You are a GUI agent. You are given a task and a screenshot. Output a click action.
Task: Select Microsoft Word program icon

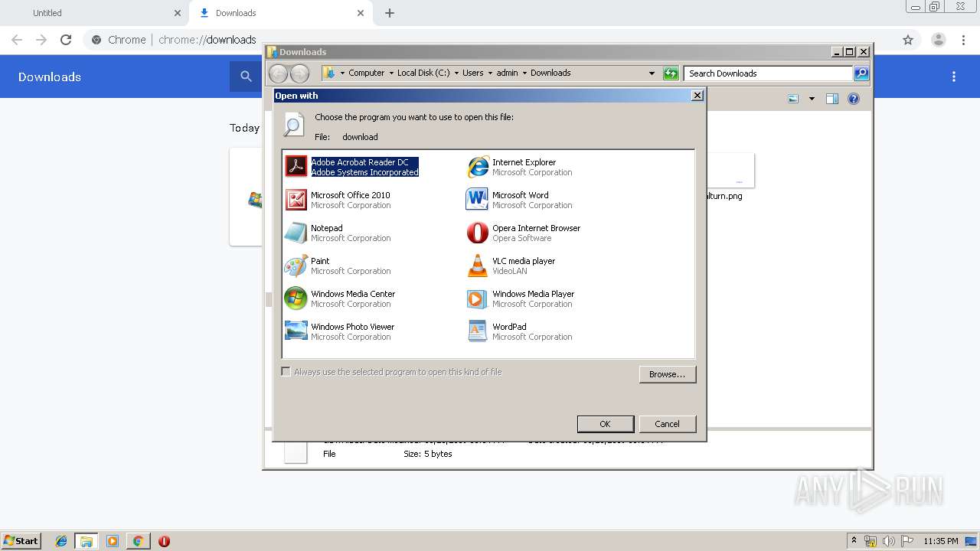477,199
